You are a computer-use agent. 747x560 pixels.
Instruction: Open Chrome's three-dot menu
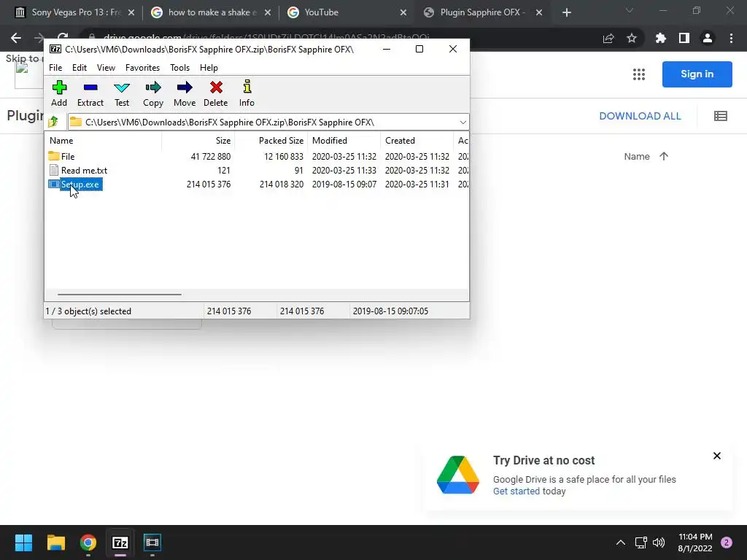(x=731, y=38)
